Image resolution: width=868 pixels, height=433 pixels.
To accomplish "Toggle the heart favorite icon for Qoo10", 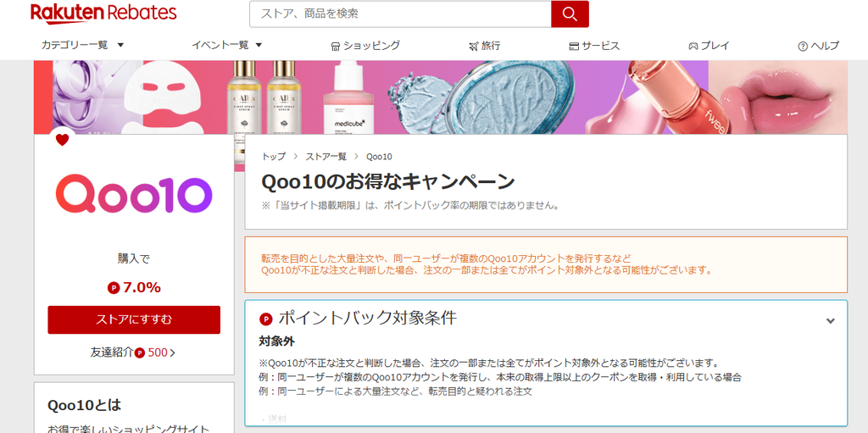I will pyautogui.click(x=62, y=140).
